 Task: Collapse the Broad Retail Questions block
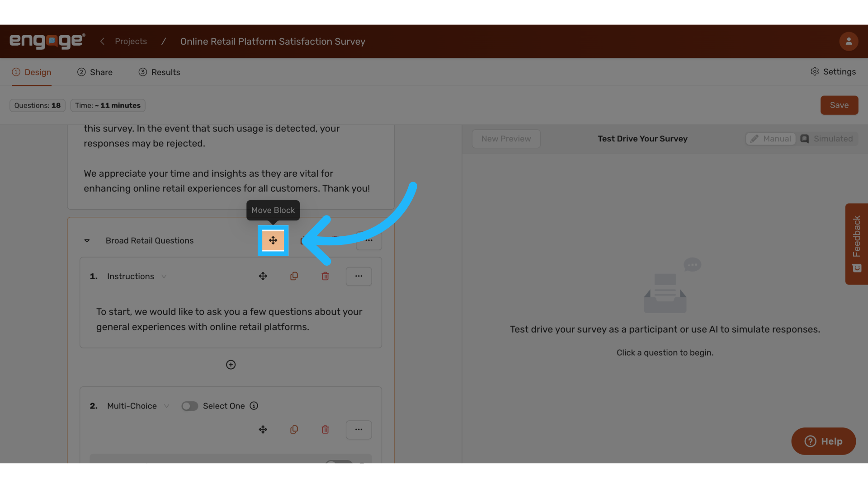87,241
